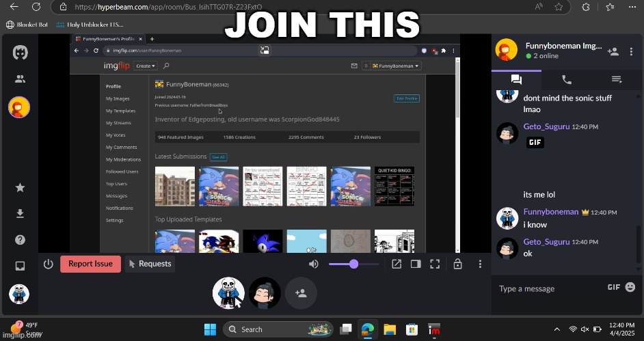Open the GIF message from Geto_Suguru
This screenshot has height=341, width=644.
(535, 142)
